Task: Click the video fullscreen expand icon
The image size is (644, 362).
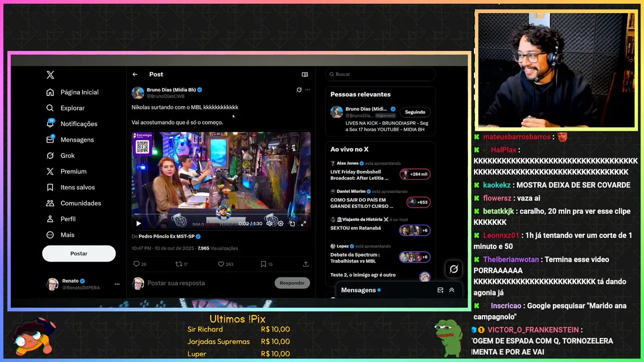Action: 303,224
